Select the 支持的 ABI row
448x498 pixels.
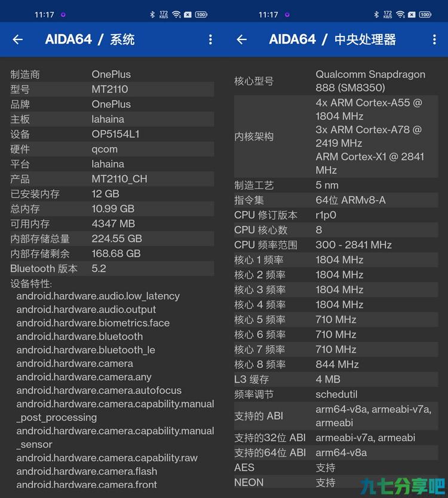pos(336,416)
